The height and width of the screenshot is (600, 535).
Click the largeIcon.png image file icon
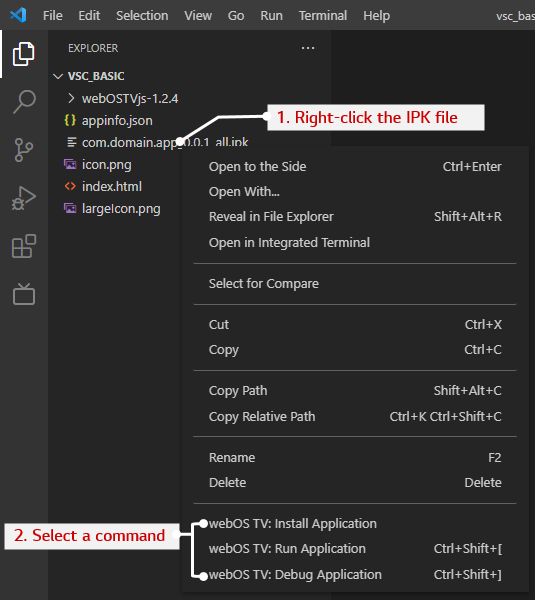click(70, 209)
